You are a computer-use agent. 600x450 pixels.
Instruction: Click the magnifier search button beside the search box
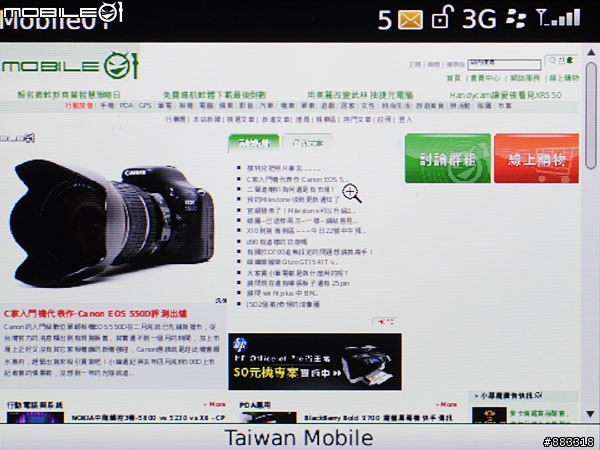(561, 61)
